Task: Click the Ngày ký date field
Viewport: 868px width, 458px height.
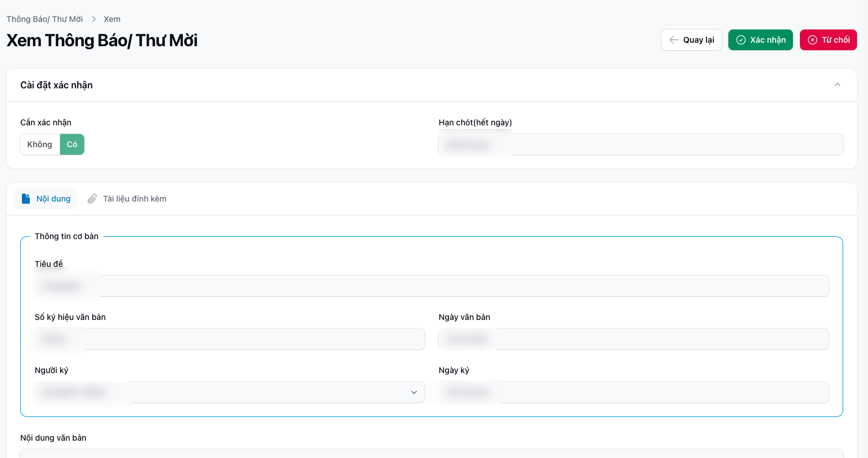Action: (x=633, y=392)
